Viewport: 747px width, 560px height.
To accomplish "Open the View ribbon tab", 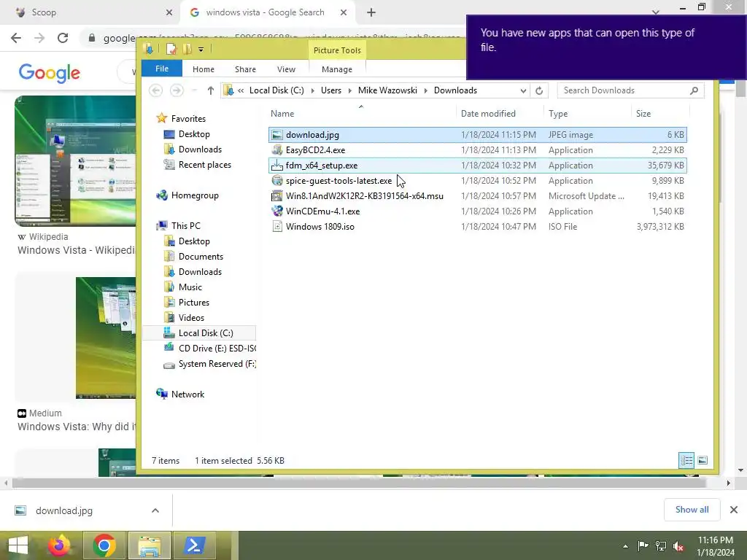I will coord(286,69).
